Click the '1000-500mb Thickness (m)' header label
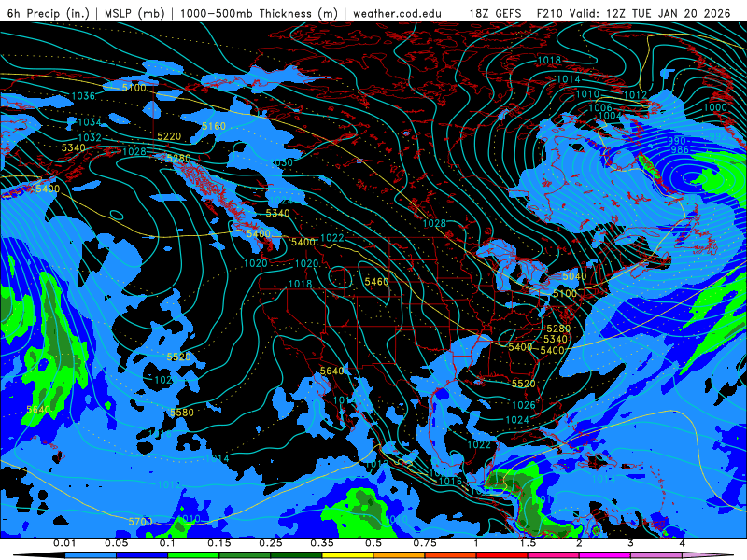 (x=259, y=13)
